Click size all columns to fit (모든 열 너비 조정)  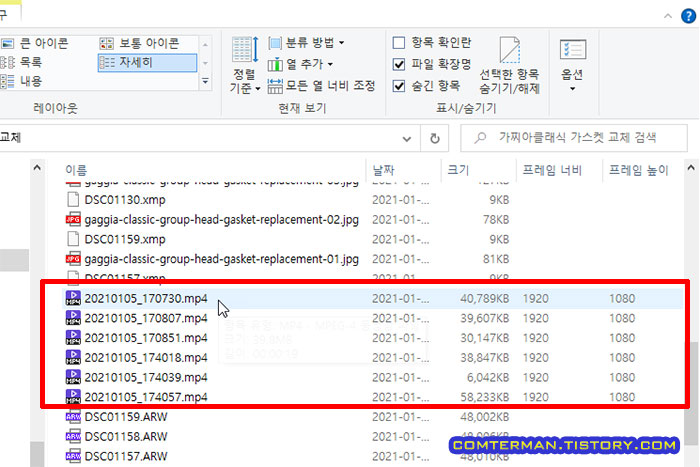[321, 86]
